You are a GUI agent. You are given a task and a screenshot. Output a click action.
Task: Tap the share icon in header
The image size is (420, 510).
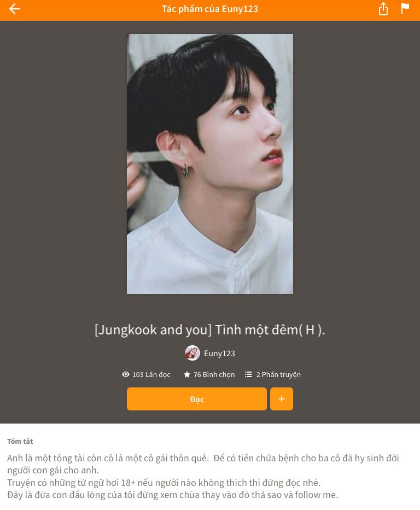[383, 9]
